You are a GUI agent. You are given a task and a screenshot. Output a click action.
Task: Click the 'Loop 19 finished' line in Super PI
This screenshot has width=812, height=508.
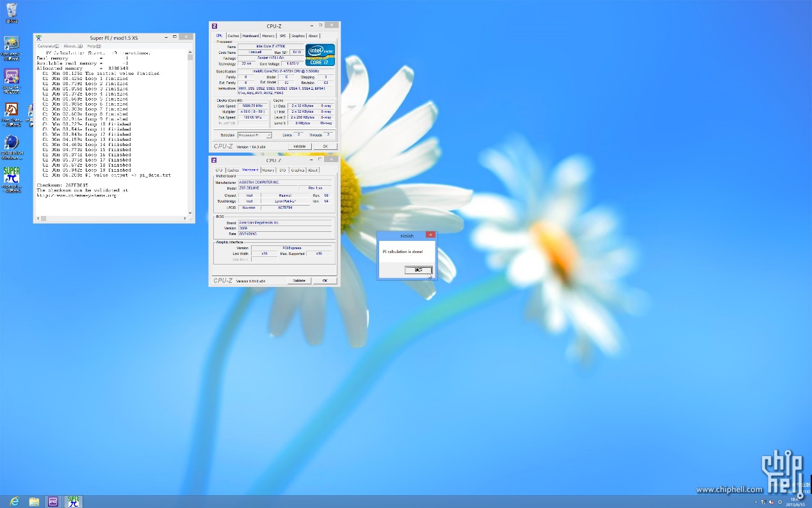[86, 170]
